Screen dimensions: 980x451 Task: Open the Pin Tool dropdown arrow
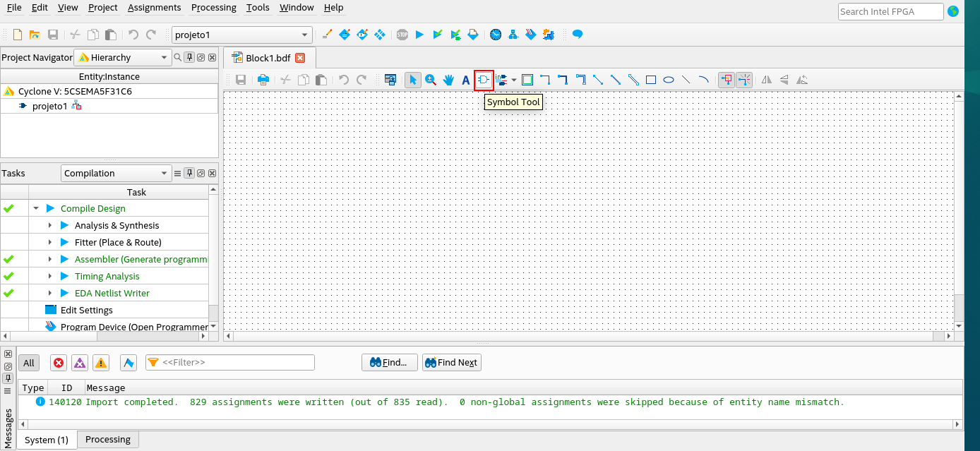(x=514, y=80)
